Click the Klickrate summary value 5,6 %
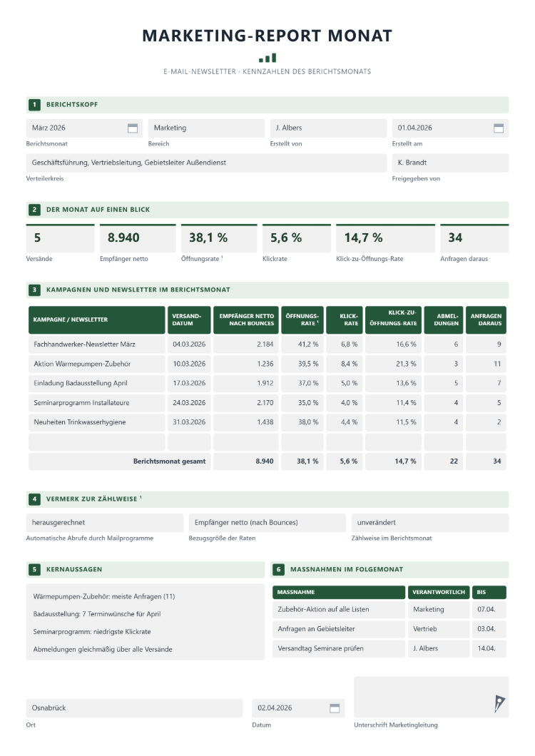The width and height of the screenshot is (535, 756). pyautogui.click(x=297, y=238)
